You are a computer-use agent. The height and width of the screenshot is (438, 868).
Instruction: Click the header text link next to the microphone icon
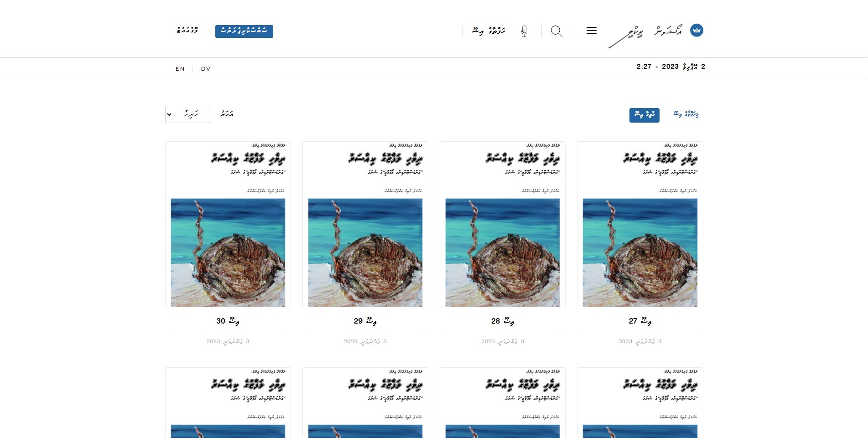tap(489, 31)
